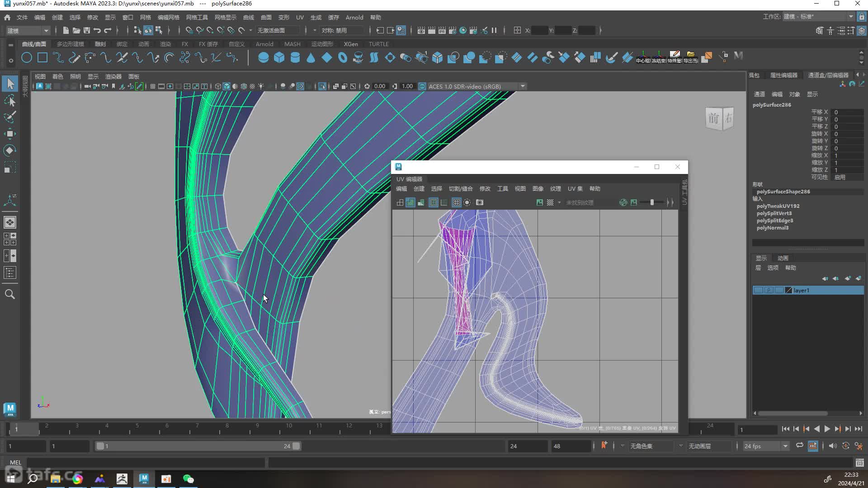868x488 pixels.
Task: Click the channel box horizontal scrollbar
Action: 793,413
